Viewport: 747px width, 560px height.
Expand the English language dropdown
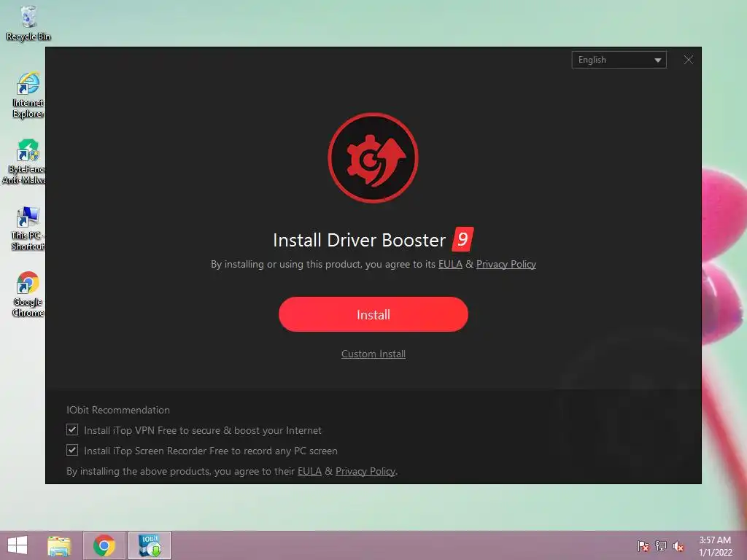point(619,60)
